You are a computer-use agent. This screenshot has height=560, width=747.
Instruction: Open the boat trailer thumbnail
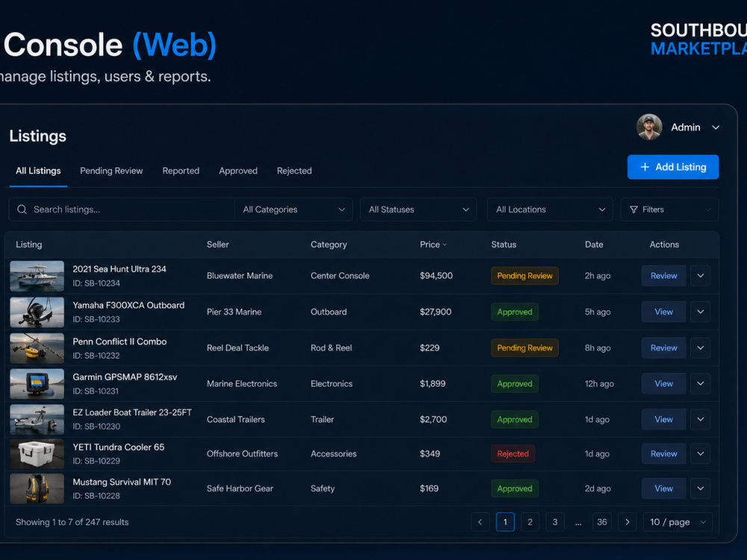[x=37, y=420]
